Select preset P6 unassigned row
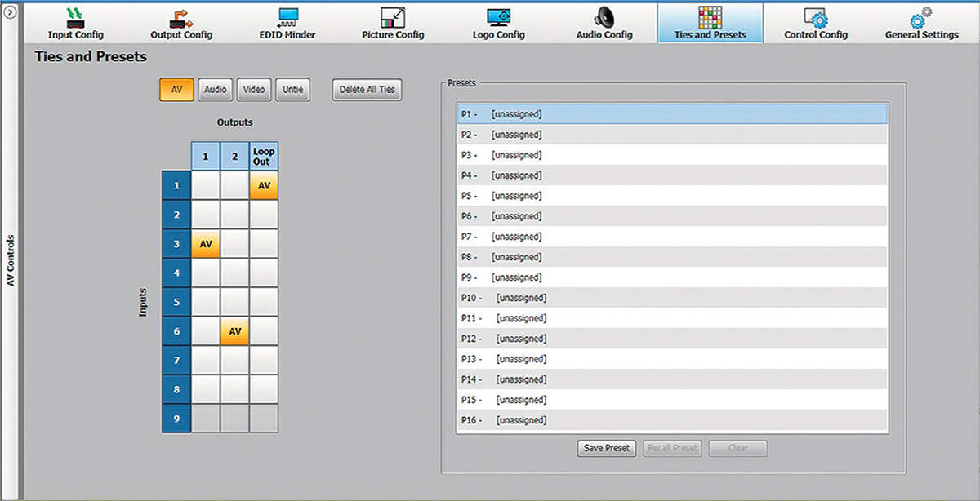Image resolution: width=980 pixels, height=501 pixels. coord(673,216)
